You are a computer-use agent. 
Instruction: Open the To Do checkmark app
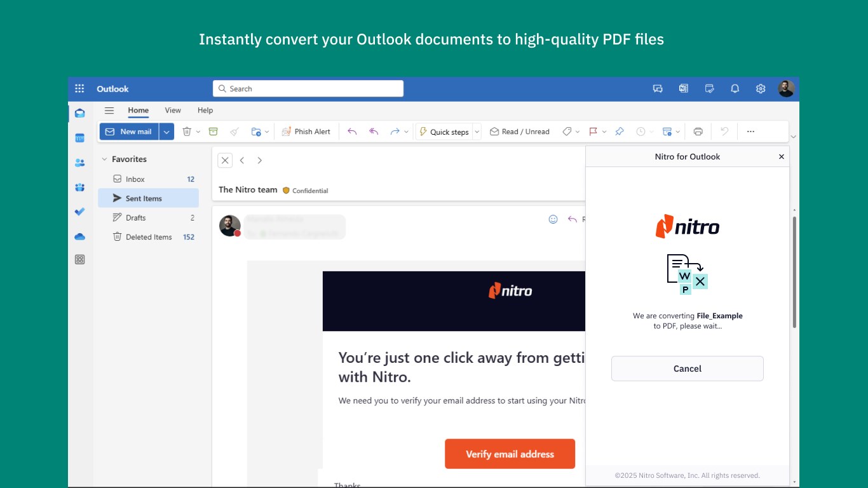click(x=79, y=212)
